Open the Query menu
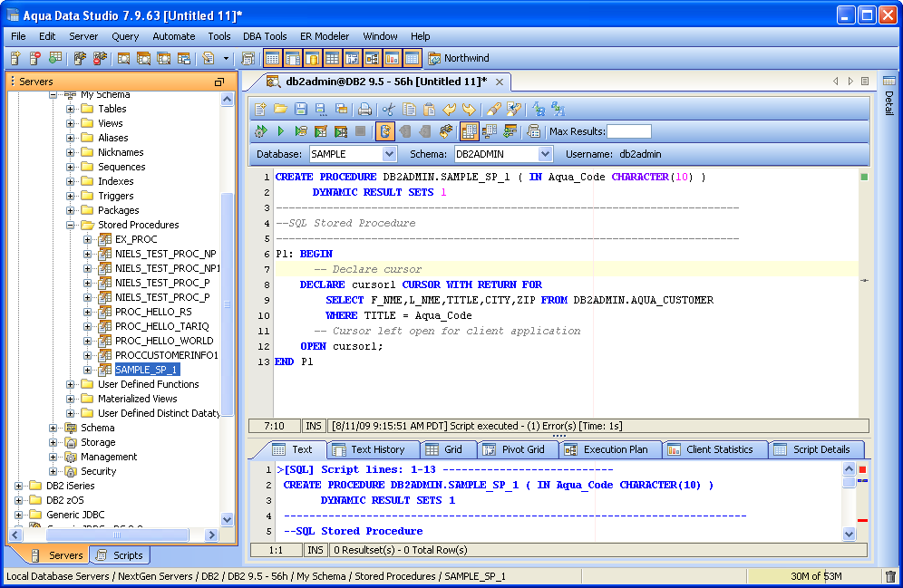The height and width of the screenshot is (588, 903). [125, 36]
